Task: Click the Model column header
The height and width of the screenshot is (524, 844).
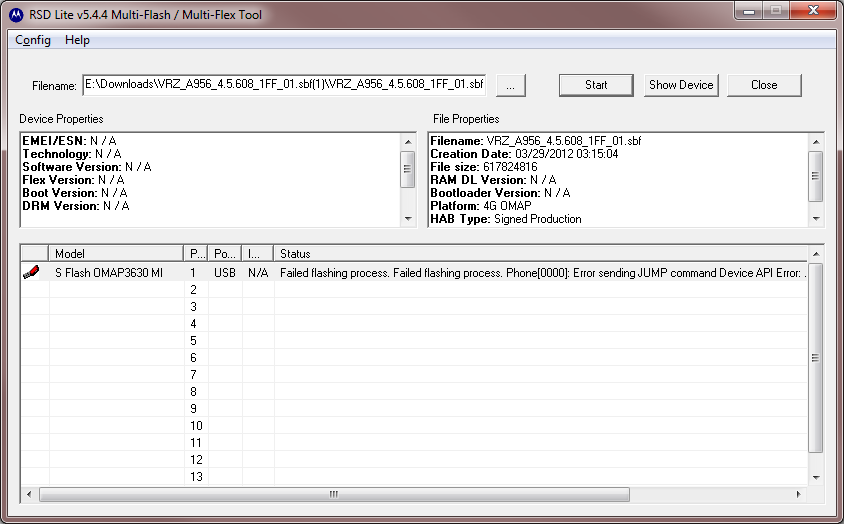Action: 116,254
